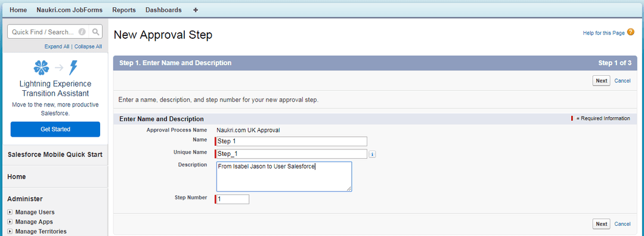
Task: Expand the Manage Territories tree node
Action: (x=10, y=231)
